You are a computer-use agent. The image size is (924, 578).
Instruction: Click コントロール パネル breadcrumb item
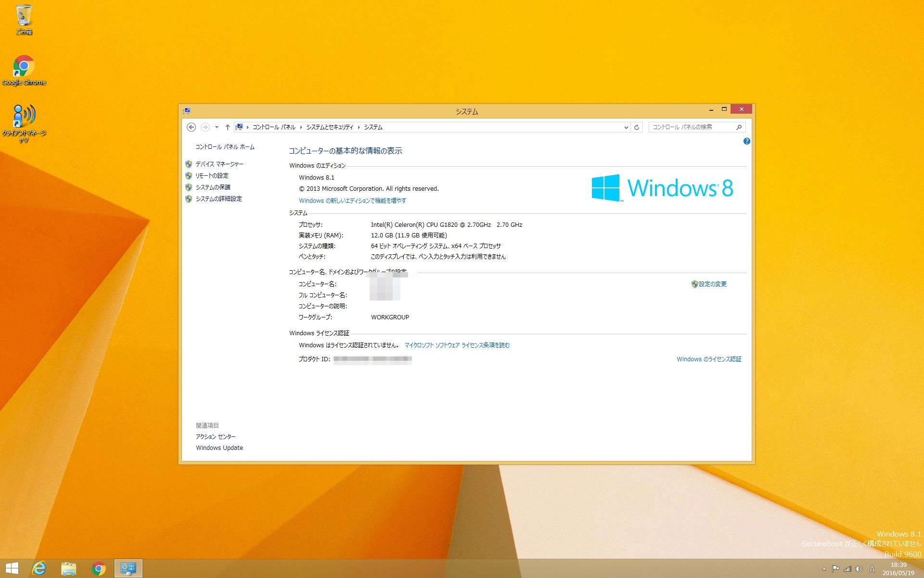(274, 127)
